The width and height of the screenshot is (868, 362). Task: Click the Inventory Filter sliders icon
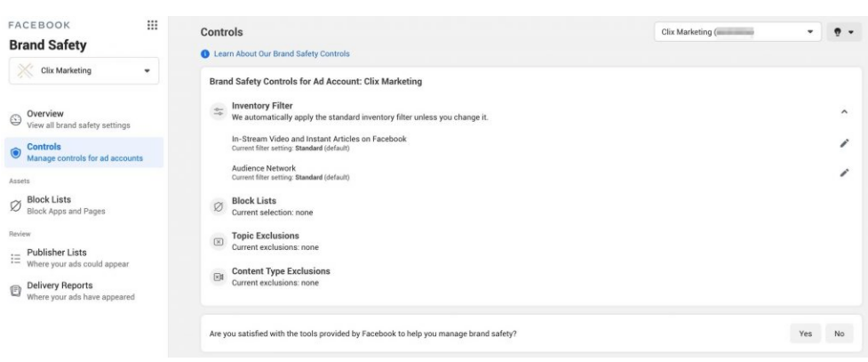coord(219,111)
